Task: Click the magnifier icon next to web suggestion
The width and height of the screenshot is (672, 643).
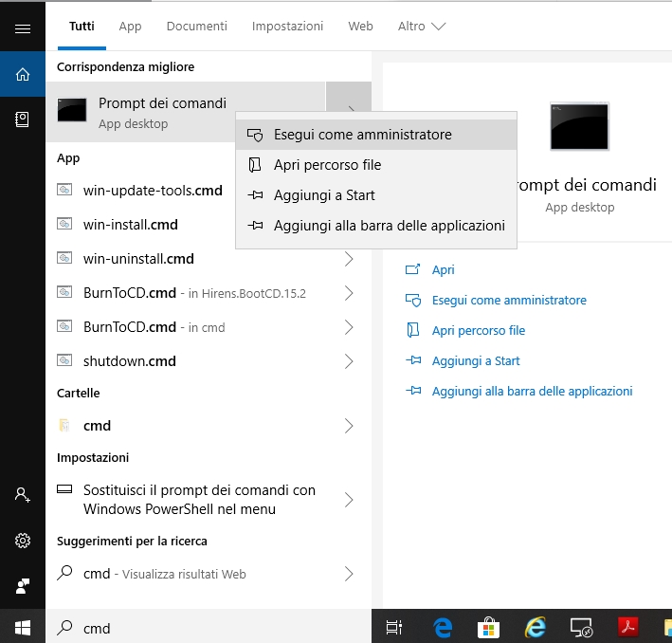Action: tap(64, 573)
